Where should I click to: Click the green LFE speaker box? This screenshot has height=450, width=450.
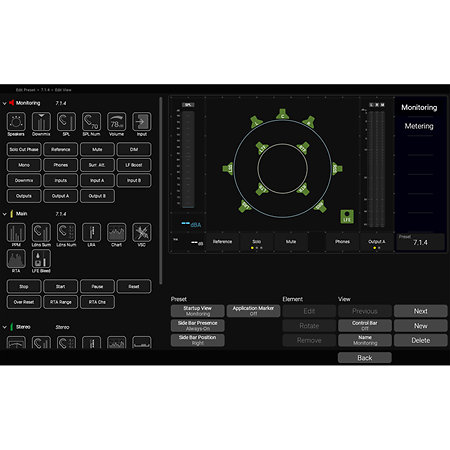[x=347, y=216]
